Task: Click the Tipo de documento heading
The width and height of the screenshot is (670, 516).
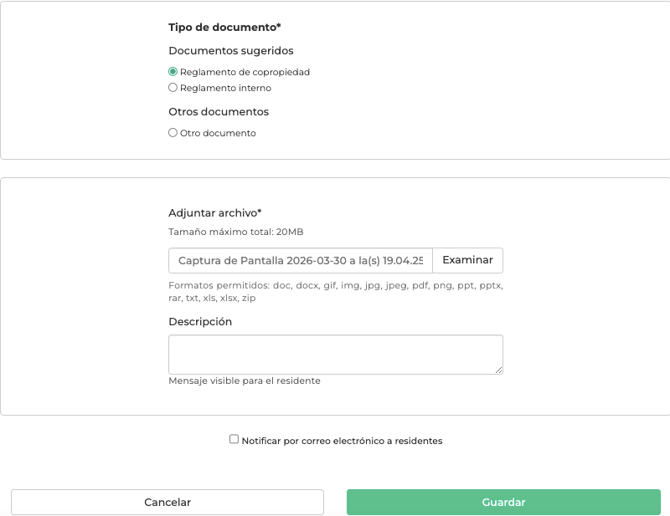Action: [225, 27]
